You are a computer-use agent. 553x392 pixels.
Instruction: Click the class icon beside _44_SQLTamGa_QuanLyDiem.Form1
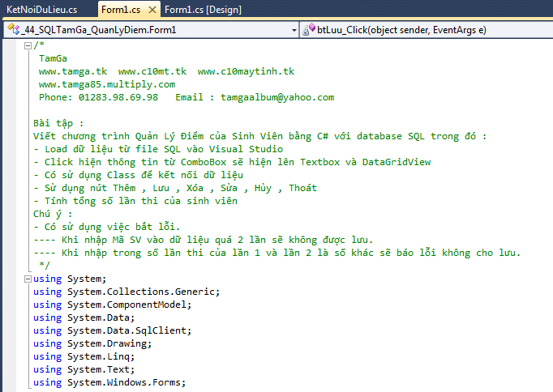(14, 29)
